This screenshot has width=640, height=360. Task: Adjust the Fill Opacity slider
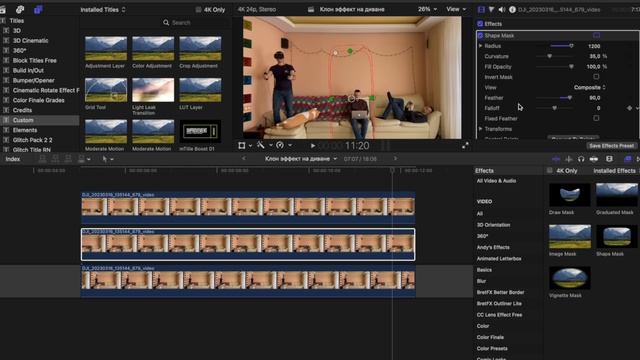coord(571,67)
